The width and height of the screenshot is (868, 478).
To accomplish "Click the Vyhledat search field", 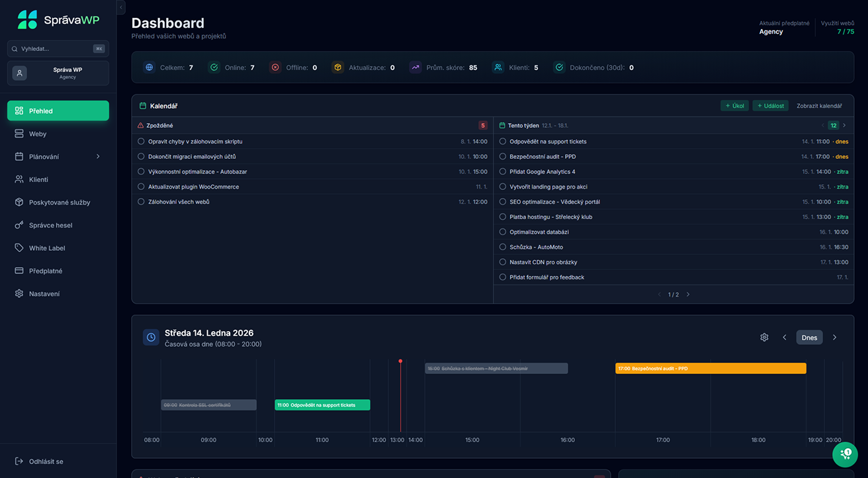I will [56, 48].
